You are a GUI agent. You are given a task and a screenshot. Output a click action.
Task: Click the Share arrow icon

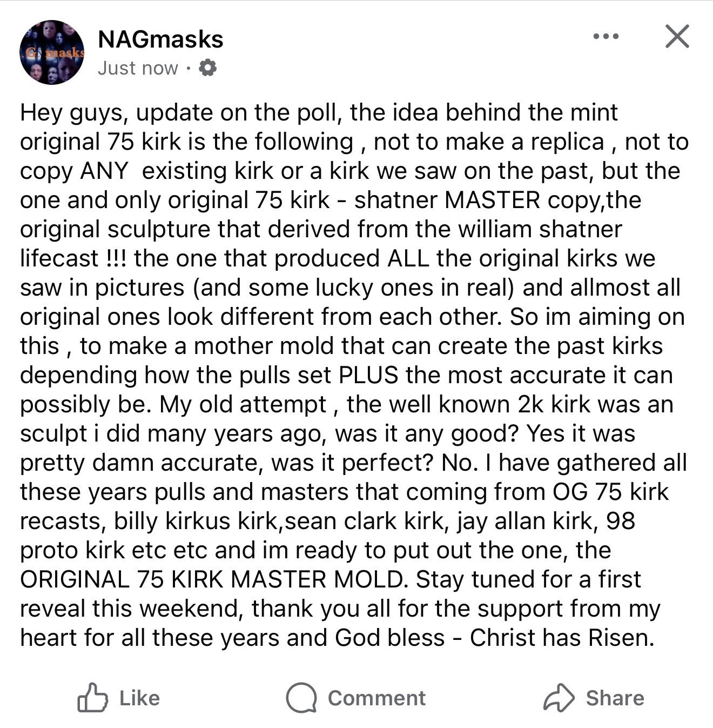558,698
